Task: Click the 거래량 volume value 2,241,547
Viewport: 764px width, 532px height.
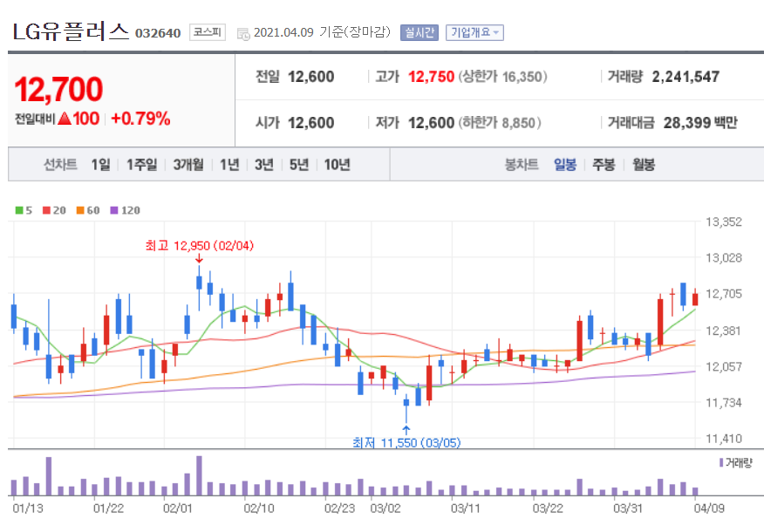Action: tap(686, 77)
